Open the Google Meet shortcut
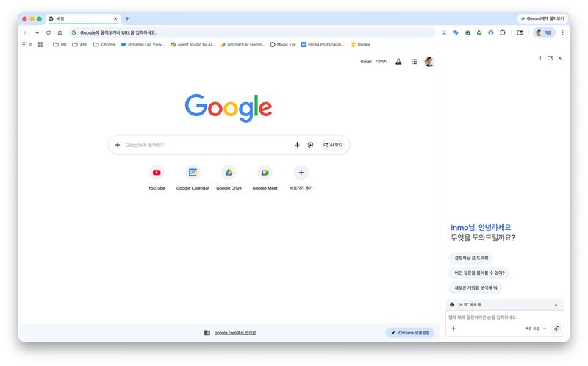Screen dimensions: 588x366 pos(265,178)
